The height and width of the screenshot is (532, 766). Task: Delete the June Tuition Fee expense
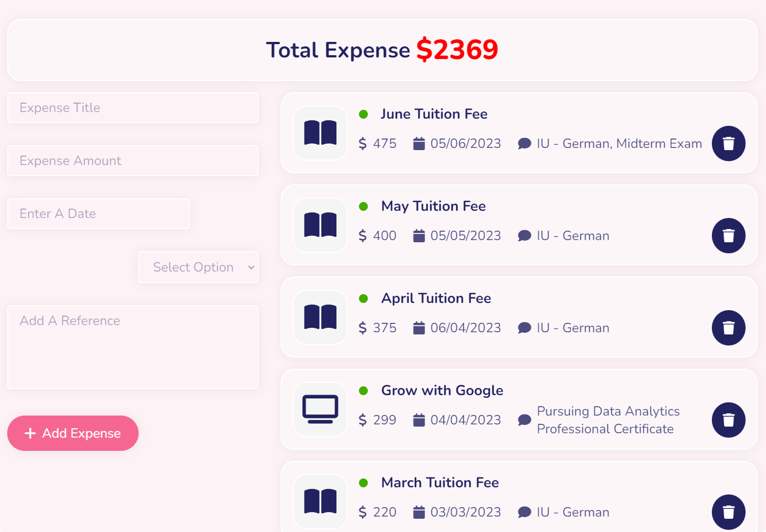(728, 143)
